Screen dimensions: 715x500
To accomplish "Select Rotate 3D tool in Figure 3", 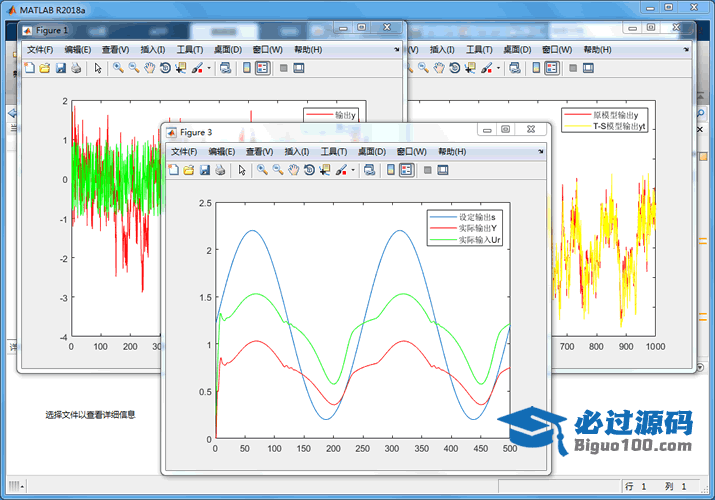I will [x=309, y=170].
